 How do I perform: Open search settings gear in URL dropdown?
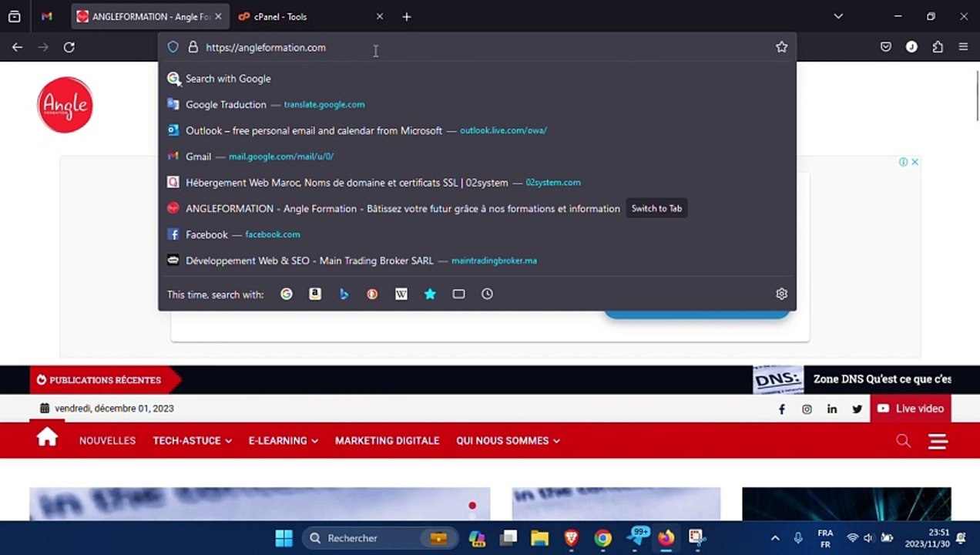click(x=781, y=294)
